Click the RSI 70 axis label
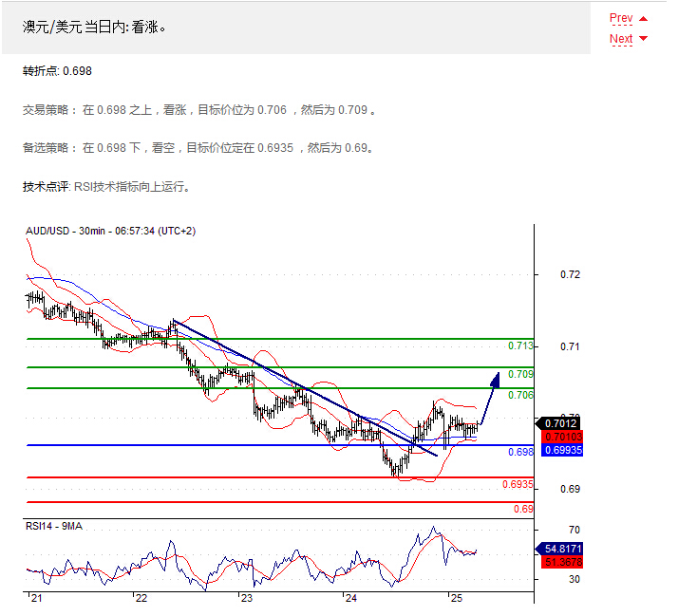Screen dimensions: 697x616 tap(575, 530)
